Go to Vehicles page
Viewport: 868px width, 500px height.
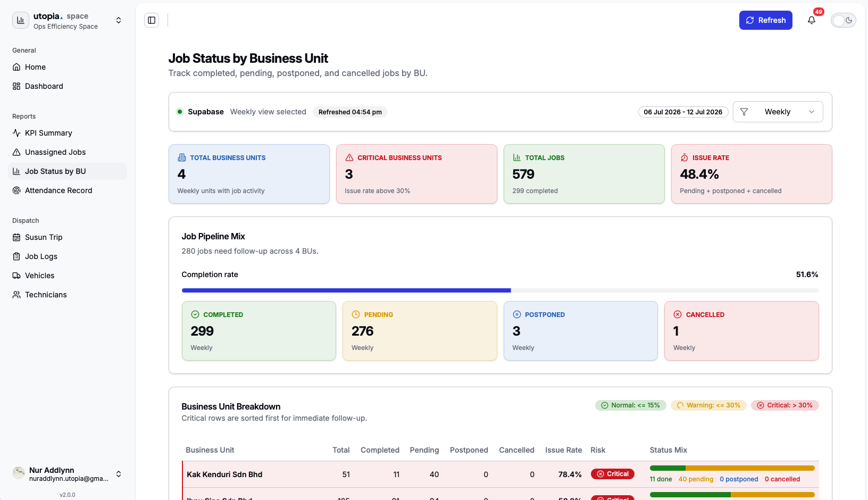(68, 276)
